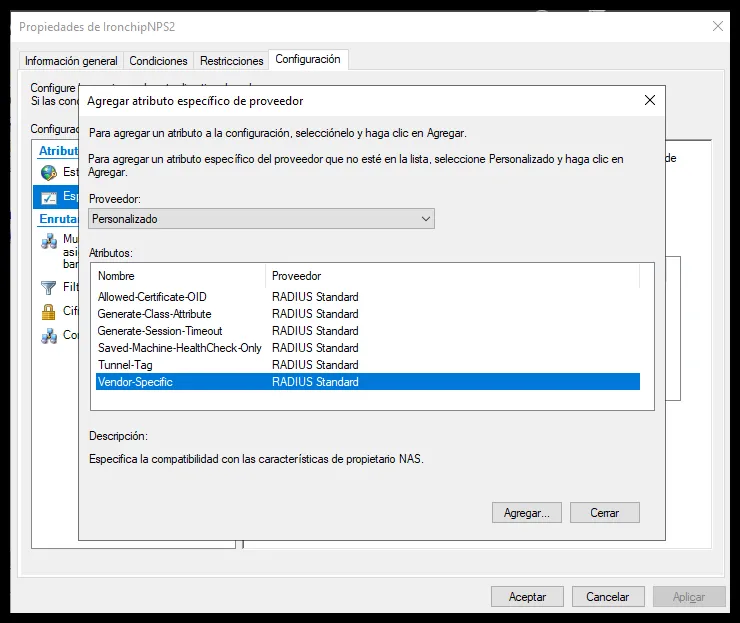The image size is (740, 623).
Task: Select the checkmark vendor-specific icon in the sidebar
Action: [x=49, y=197]
